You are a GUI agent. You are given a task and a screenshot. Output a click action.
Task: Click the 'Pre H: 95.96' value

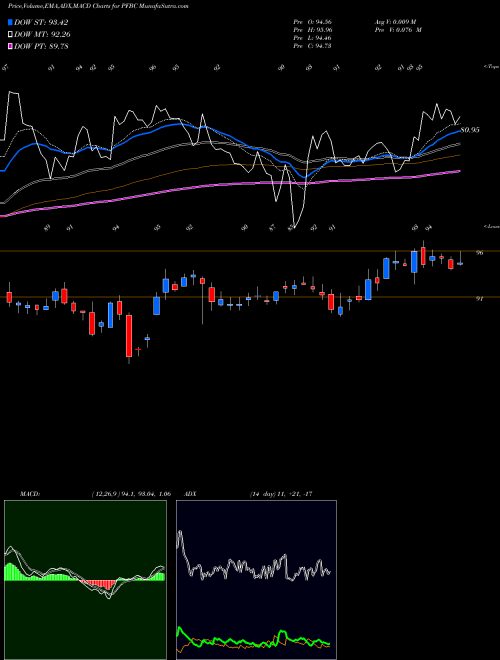tap(313, 30)
